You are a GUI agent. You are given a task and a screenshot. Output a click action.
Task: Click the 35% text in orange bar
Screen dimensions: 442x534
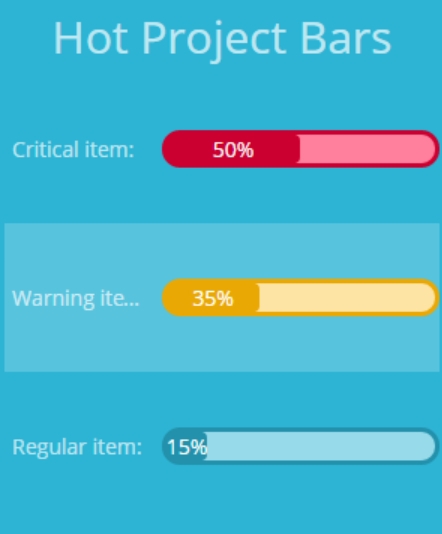(x=213, y=298)
